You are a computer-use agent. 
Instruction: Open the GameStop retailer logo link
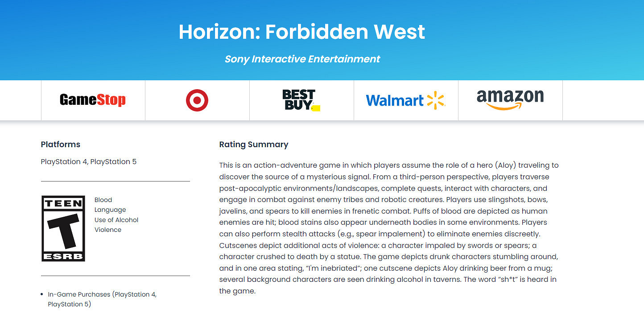(93, 100)
